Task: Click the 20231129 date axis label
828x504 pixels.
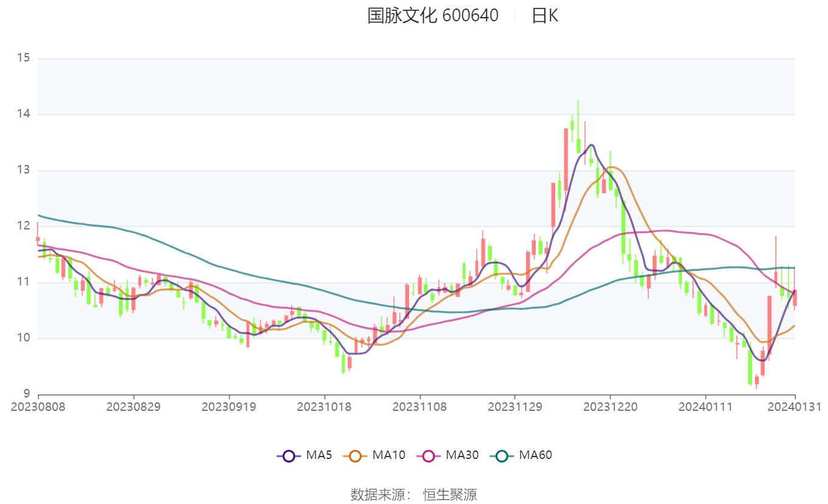Action: click(x=516, y=406)
